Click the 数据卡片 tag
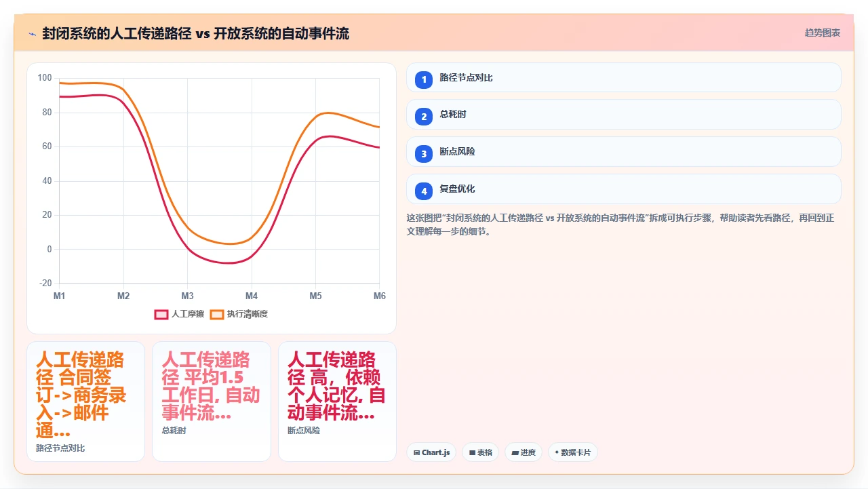 coord(573,452)
